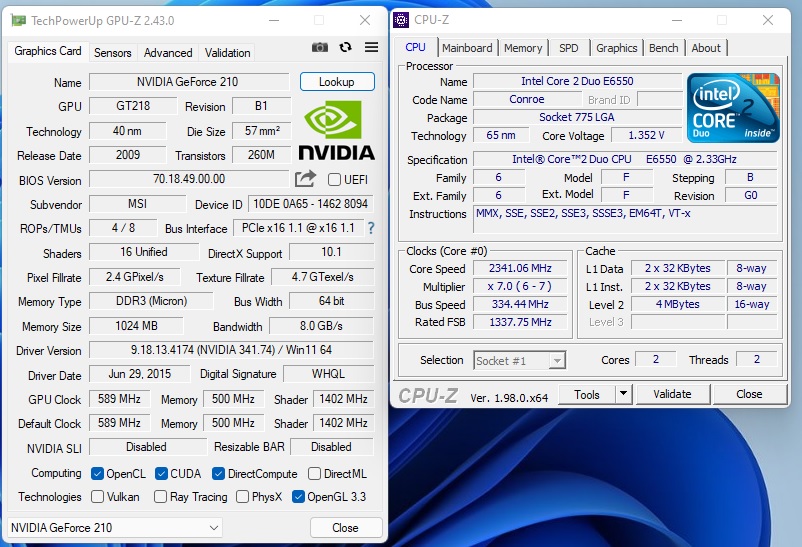Click the Memory Type value DDR3 (Micron)

151,301
